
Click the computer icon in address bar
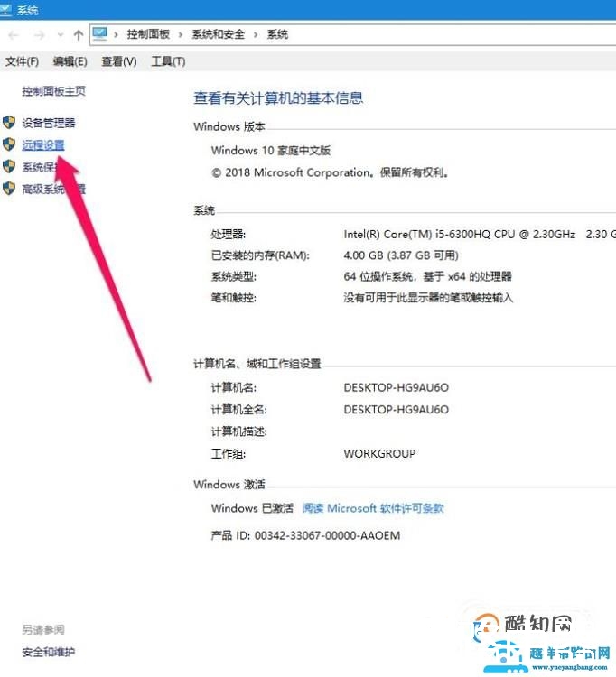[99, 33]
